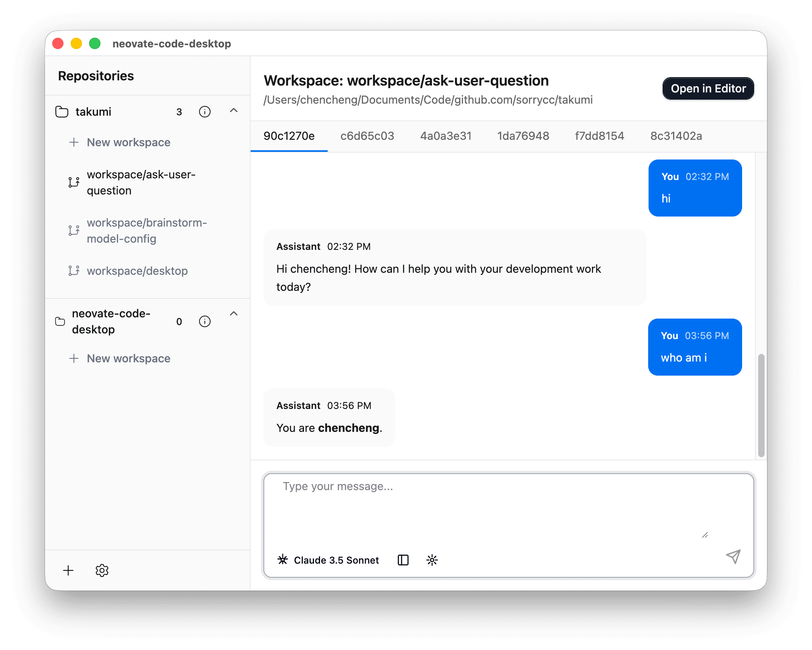Screen dimensions: 812x650
Task: Focus the Type your message input field
Action: tap(494, 507)
